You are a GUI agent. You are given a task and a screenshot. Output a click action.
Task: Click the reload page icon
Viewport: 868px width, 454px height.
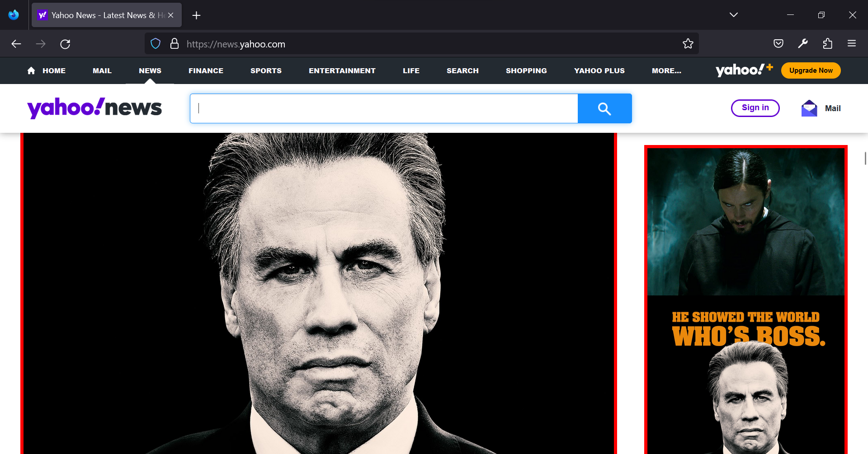[x=65, y=44]
